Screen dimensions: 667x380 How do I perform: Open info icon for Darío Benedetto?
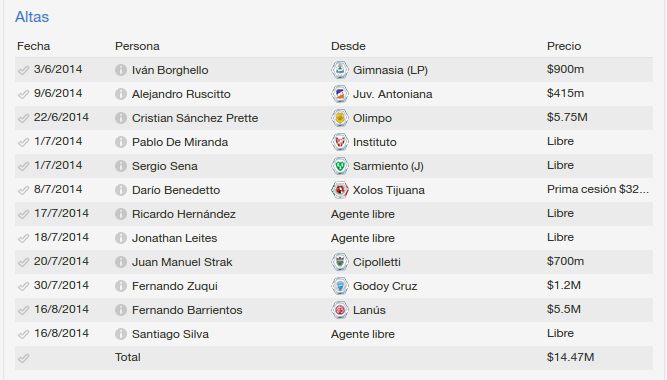[x=121, y=190]
